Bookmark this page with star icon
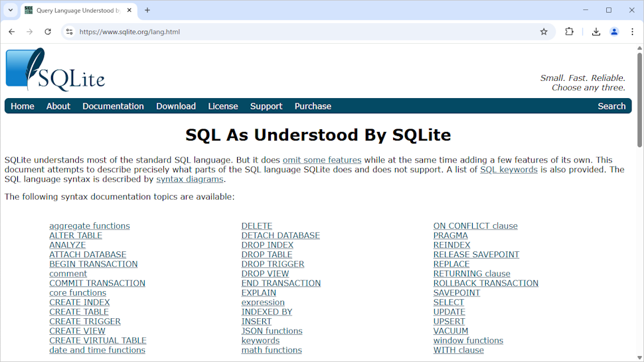This screenshot has width=644, height=362. coord(544,32)
